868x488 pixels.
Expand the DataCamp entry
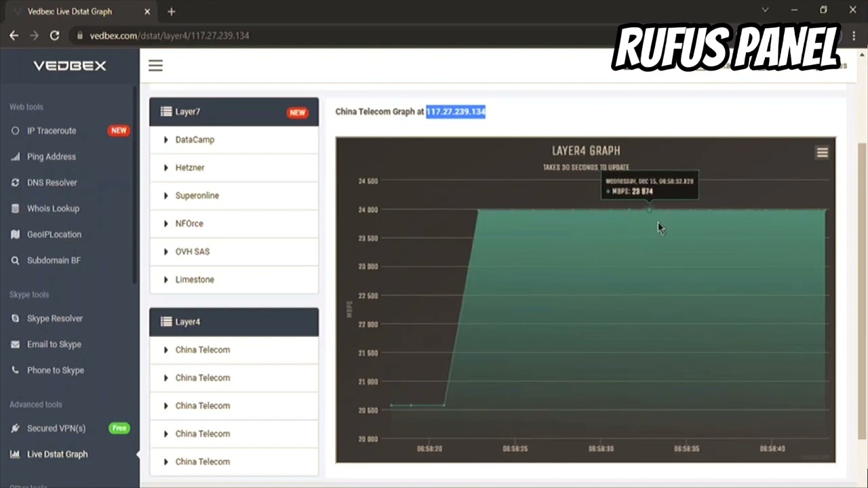(234, 140)
